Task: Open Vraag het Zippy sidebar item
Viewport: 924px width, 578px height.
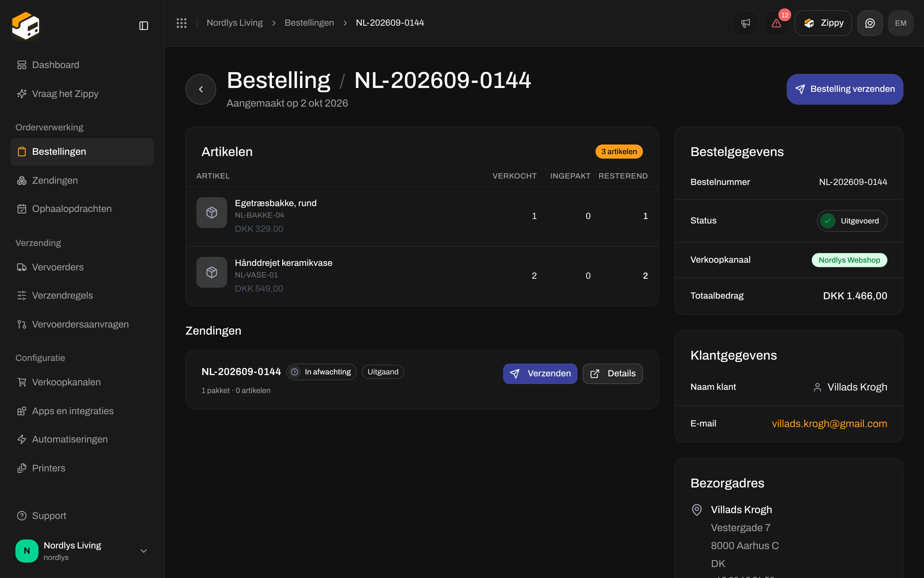Action: pos(82,94)
